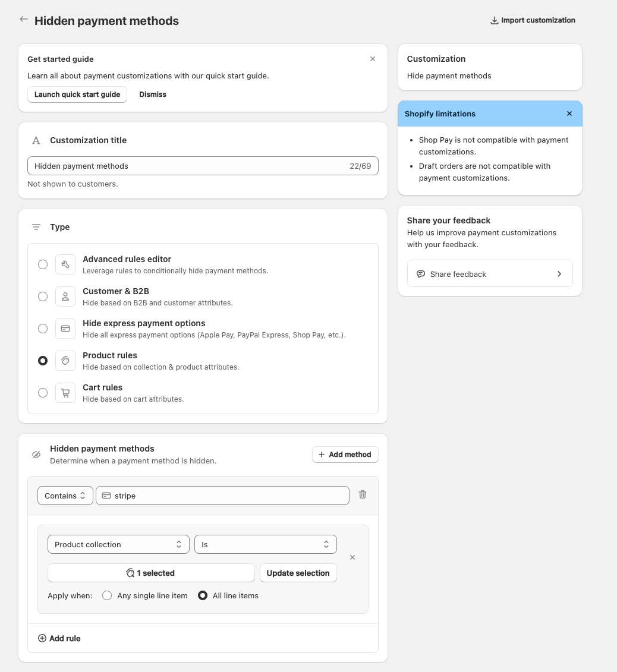Click the Add method button
This screenshot has height=672, width=617.
[x=345, y=455]
